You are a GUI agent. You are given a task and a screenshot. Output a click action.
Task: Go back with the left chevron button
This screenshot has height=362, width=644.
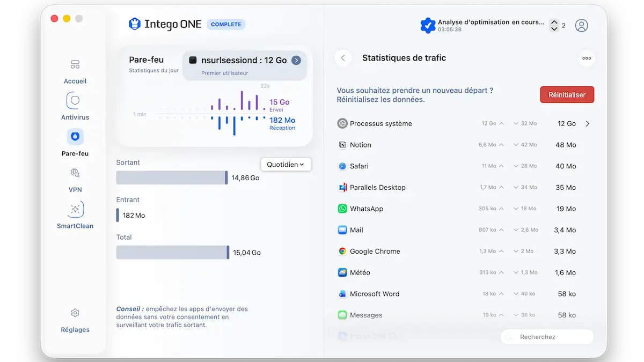343,58
